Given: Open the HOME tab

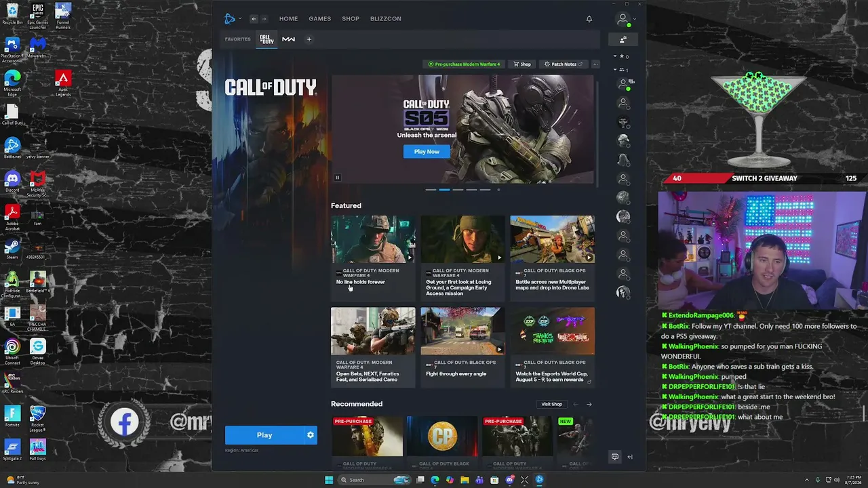Looking at the screenshot, I should pos(289,19).
